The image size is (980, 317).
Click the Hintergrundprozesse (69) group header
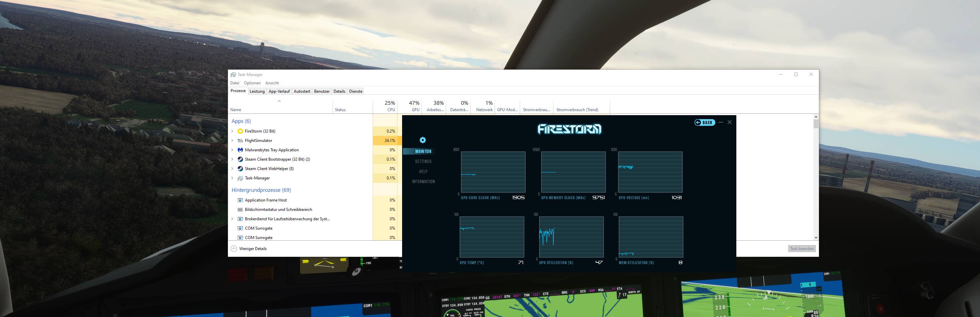point(261,190)
